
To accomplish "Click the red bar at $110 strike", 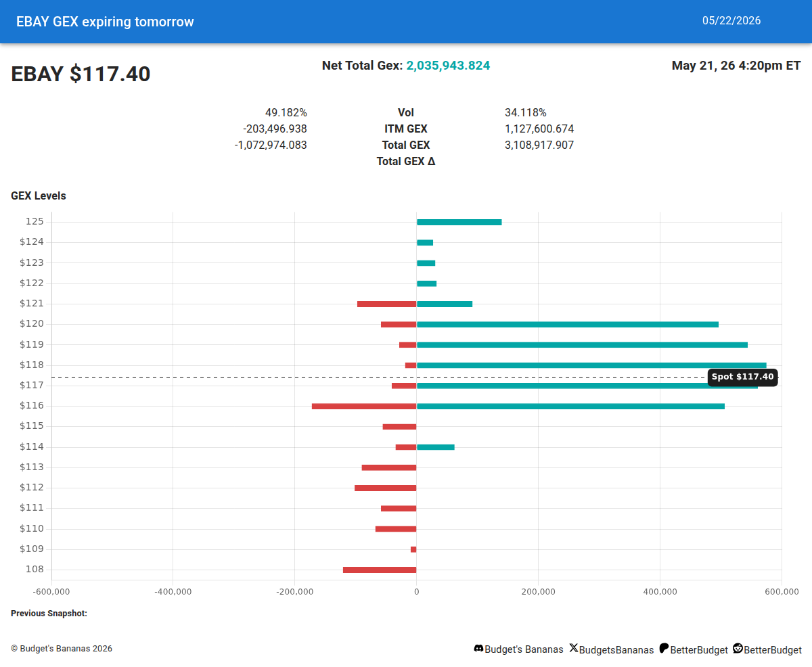I will 396,529.
